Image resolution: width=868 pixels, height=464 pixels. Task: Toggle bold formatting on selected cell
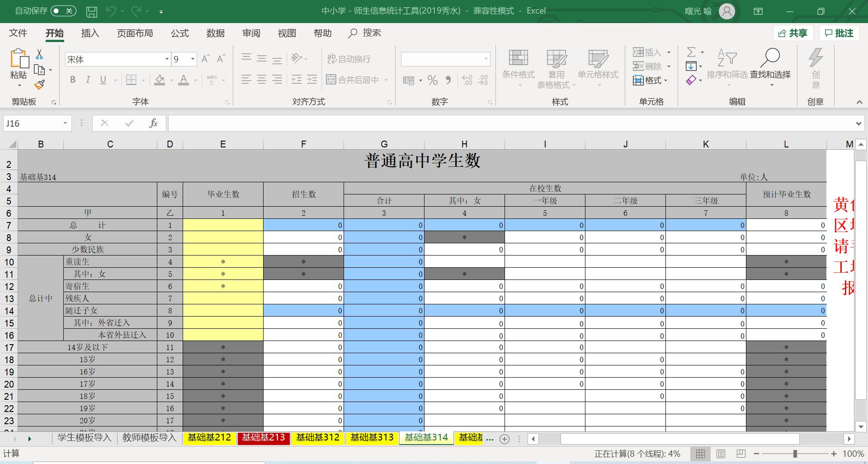(x=72, y=80)
